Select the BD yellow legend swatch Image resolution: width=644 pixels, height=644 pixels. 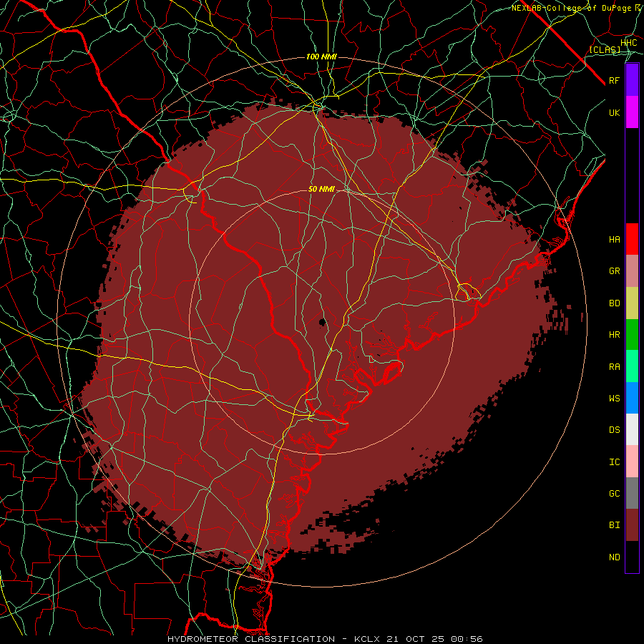coord(632,303)
